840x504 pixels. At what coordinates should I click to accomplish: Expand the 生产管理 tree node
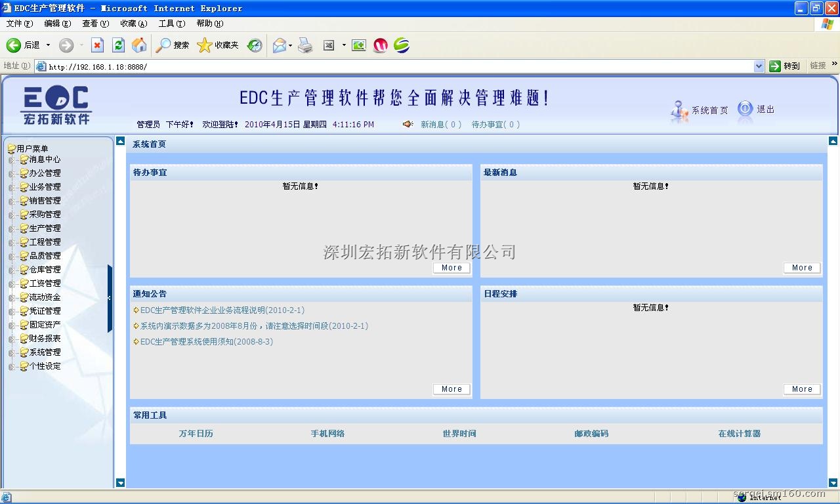point(12,229)
